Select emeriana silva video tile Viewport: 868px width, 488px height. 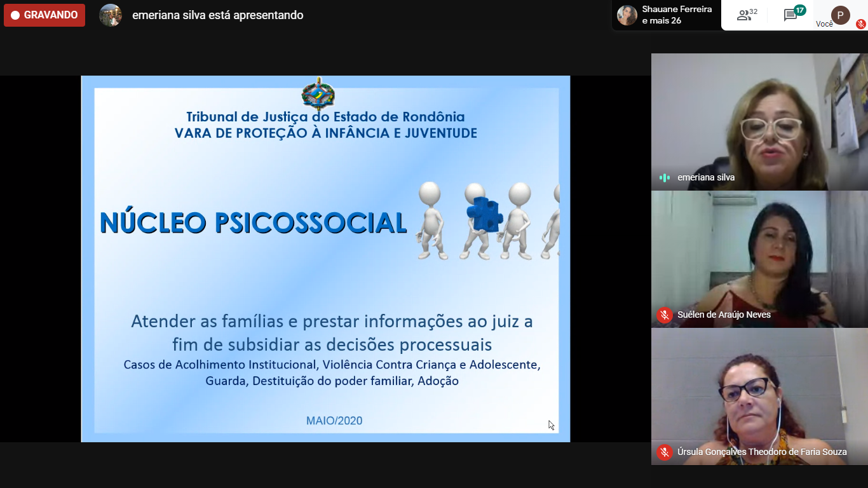click(759, 122)
